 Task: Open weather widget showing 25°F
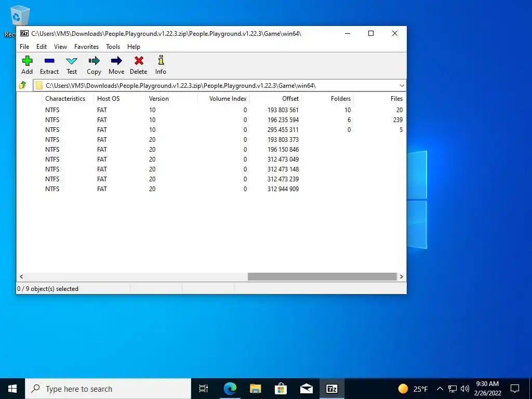point(413,389)
